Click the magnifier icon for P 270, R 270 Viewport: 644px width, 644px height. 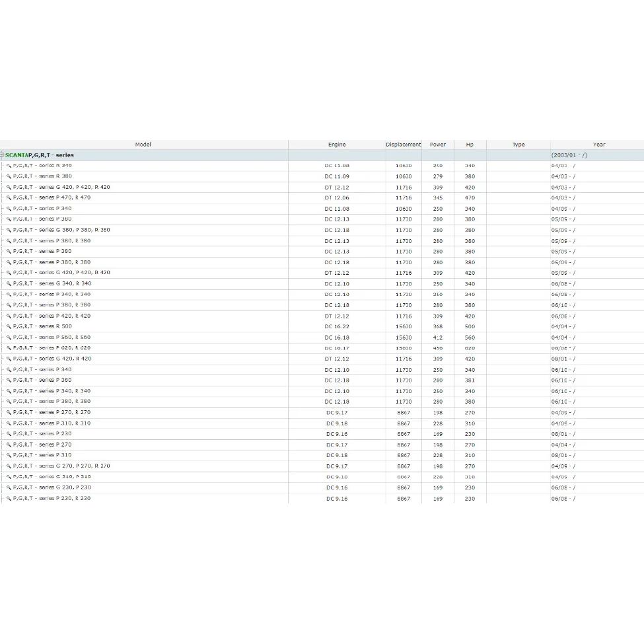pyautogui.click(x=9, y=412)
